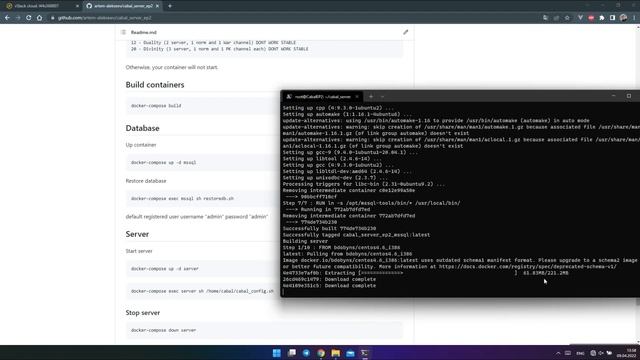Click the Build containers heading
The image size is (640, 360).
pyautogui.click(x=155, y=84)
